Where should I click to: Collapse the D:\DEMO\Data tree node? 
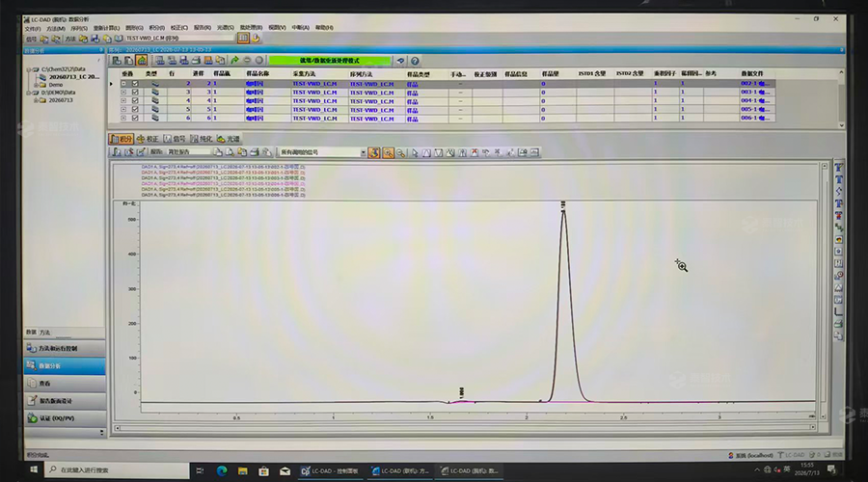pos(28,93)
